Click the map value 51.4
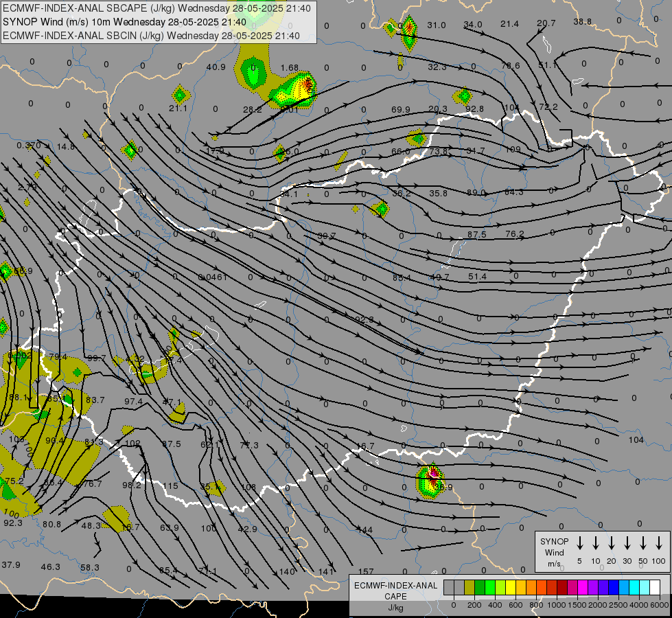Viewport: 672px width, 618px height. click(x=477, y=277)
